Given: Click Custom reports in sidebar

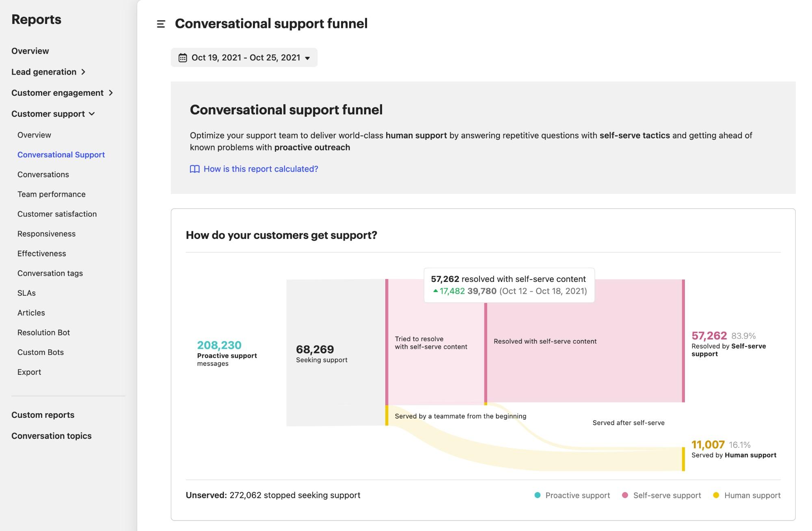Looking at the screenshot, I should pos(43,415).
